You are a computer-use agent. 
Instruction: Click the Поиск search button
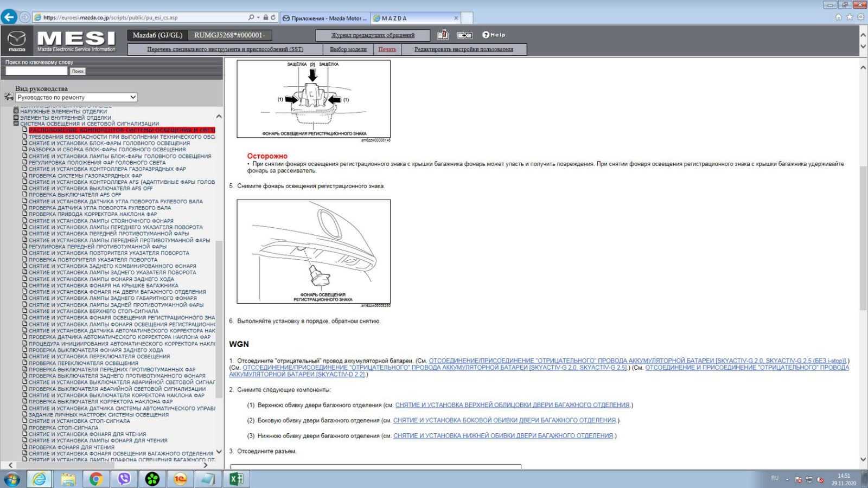tap(78, 71)
